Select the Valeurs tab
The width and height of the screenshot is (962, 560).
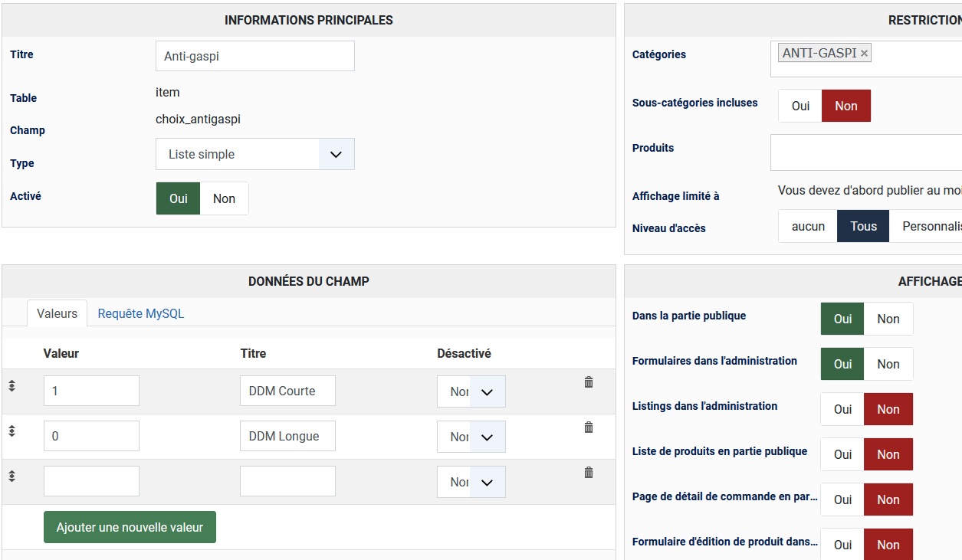(x=57, y=313)
